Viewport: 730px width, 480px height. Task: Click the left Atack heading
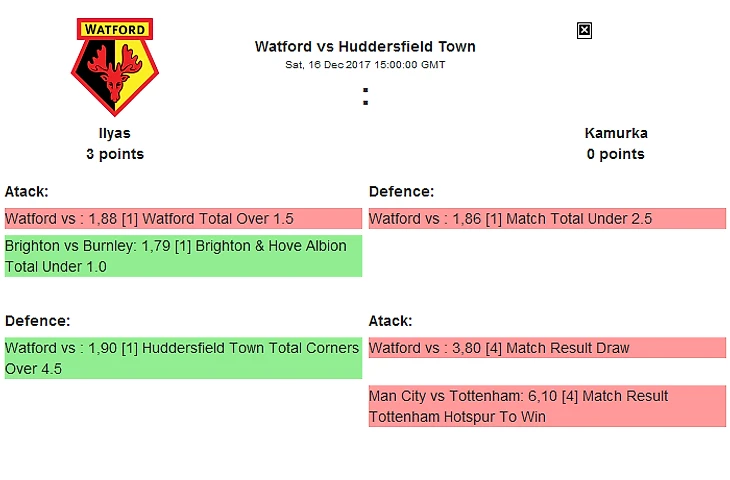pyautogui.click(x=27, y=191)
